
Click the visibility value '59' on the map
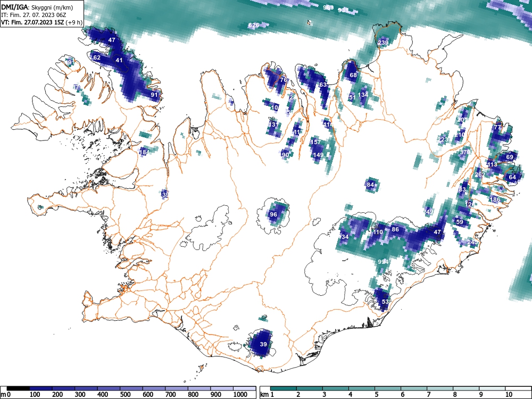tap(460, 222)
